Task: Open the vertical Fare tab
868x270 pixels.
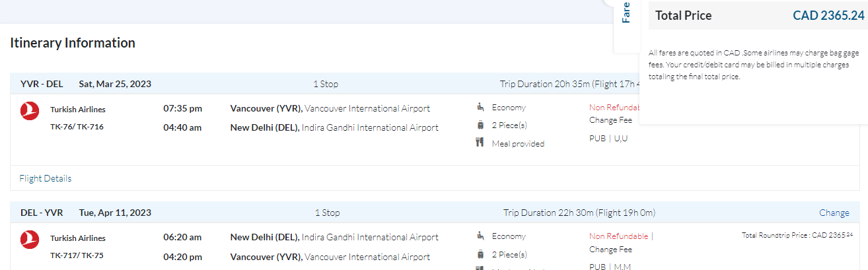Action: 626,13
